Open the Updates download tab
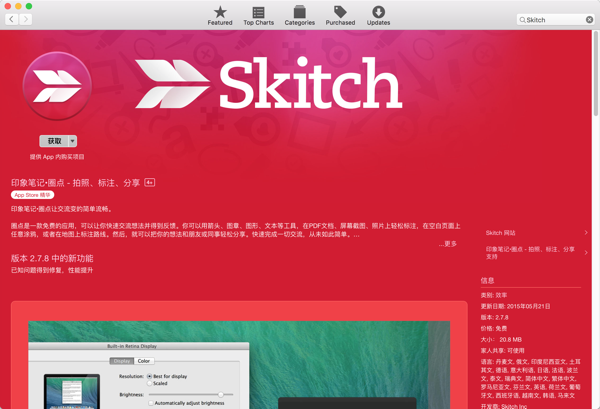Viewport: 600px width, 409px height. click(378, 16)
